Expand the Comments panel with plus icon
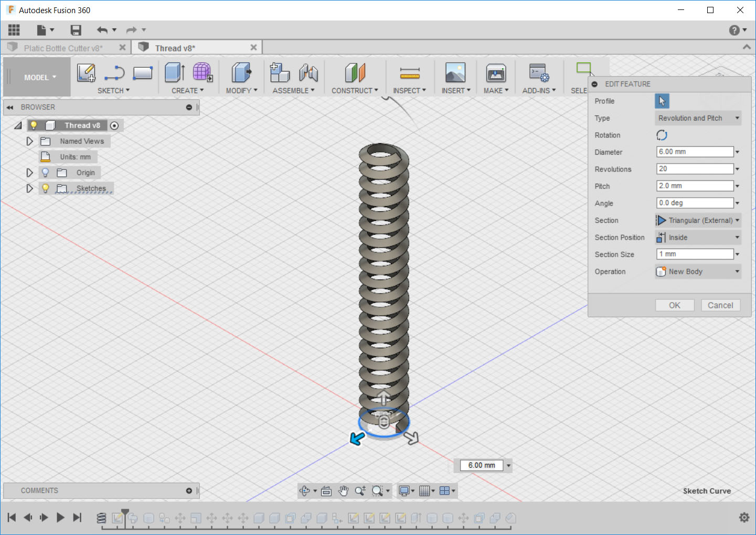Viewport: 756px width, 535px height. (189, 491)
